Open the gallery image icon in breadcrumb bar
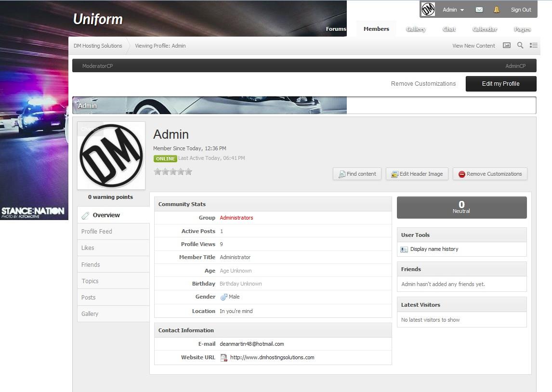552x392 pixels. click(507, 45)
